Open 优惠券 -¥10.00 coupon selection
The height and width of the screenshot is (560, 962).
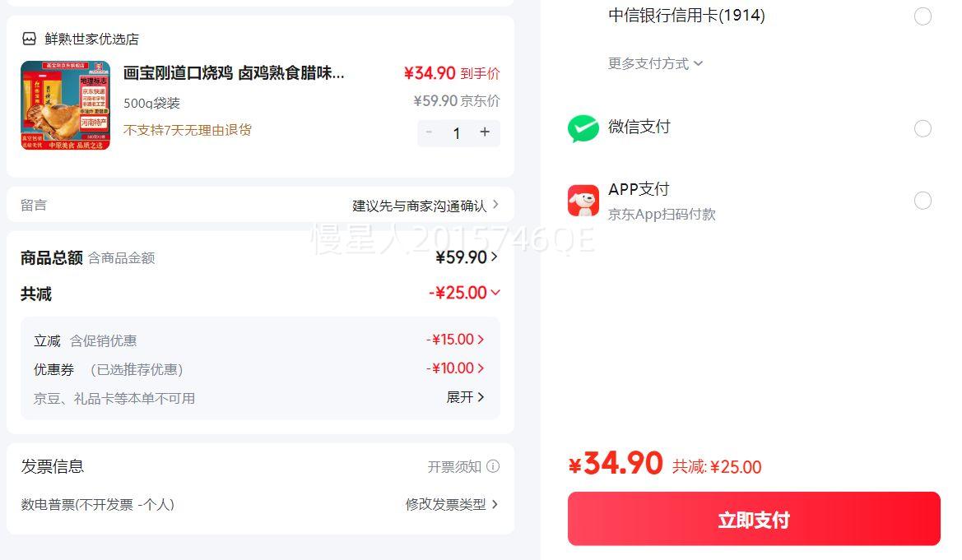pyautogui.click(x=455, y=368)
